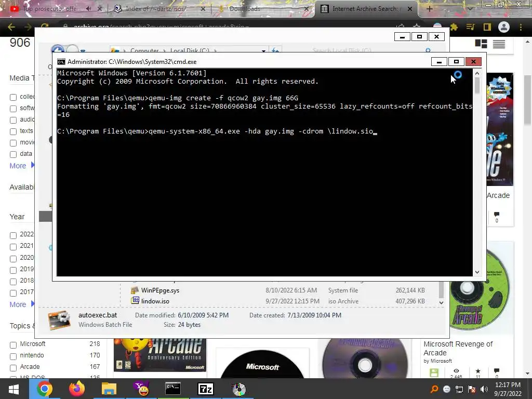Check the data media type filter
532x399 pixels.
(13, 154)
